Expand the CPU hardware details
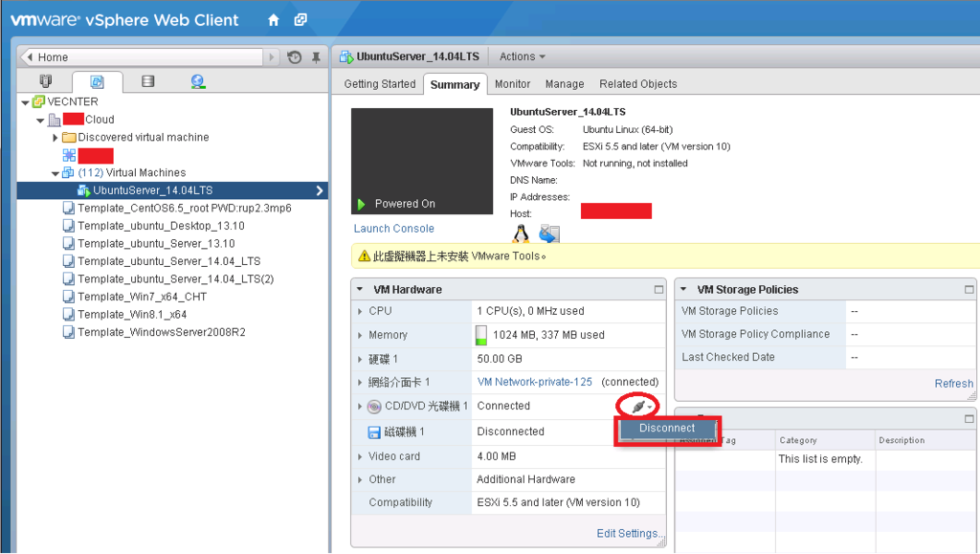This screenshot has height=554, width=980. pyautogui.click(x=360, y=312)
